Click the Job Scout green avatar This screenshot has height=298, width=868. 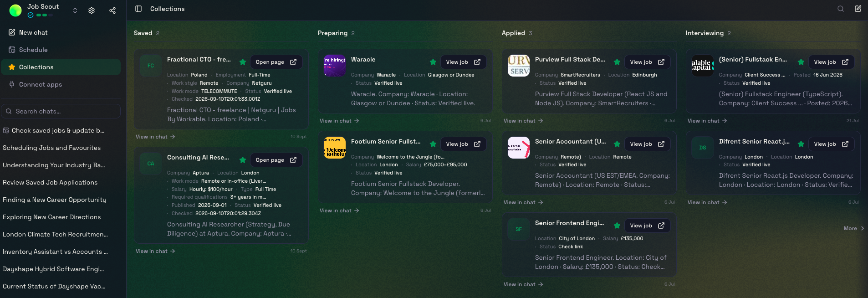tap(15, 10)
